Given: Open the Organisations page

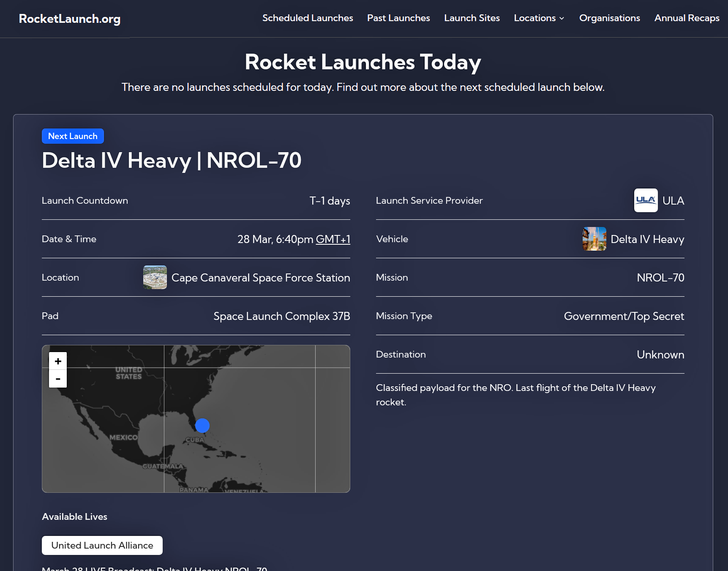Looking at the screenshot, I should coord(610,18).
